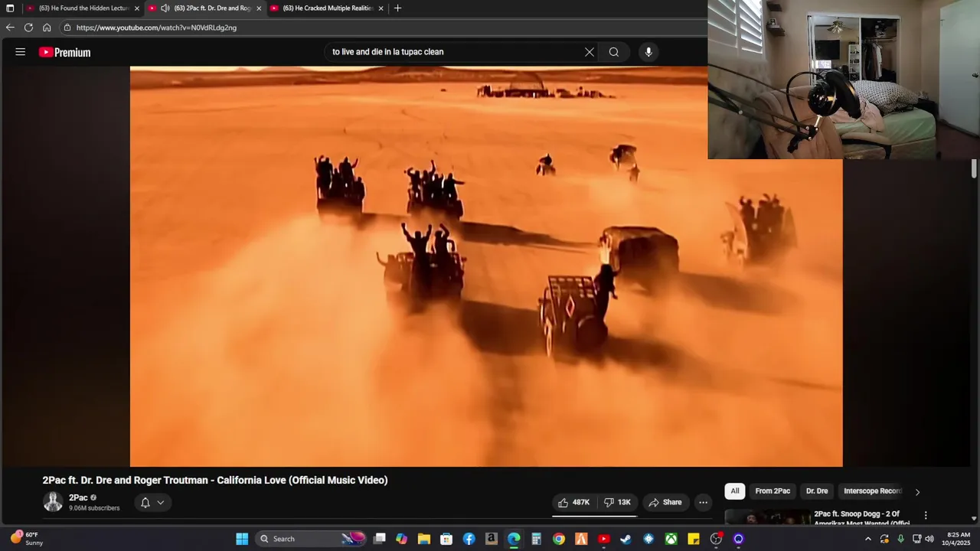
Task: Open weather widget showing 60°F Sunny
Action: [26, 539]
